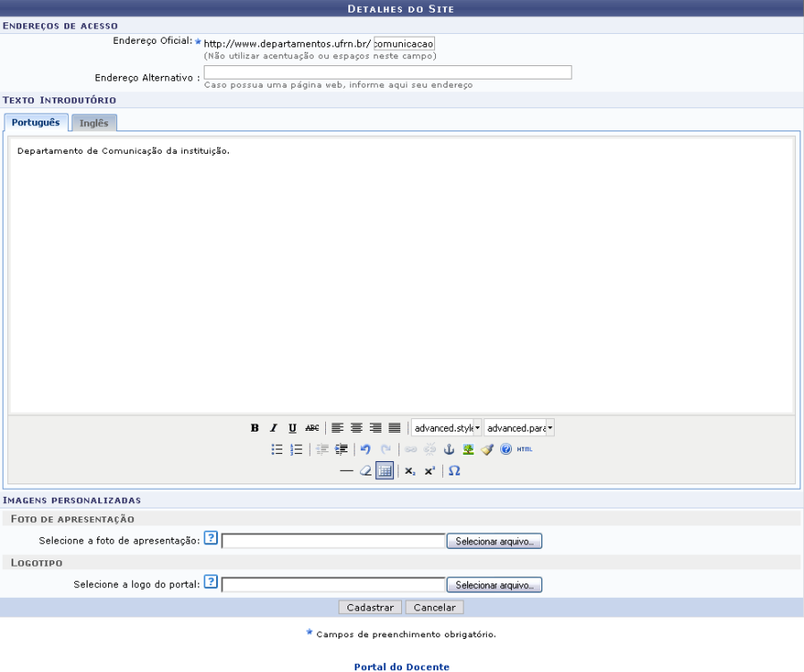Insert a special character with Omega icon
Viewport: 804px width, 672px height.
(x=454, y=471)
